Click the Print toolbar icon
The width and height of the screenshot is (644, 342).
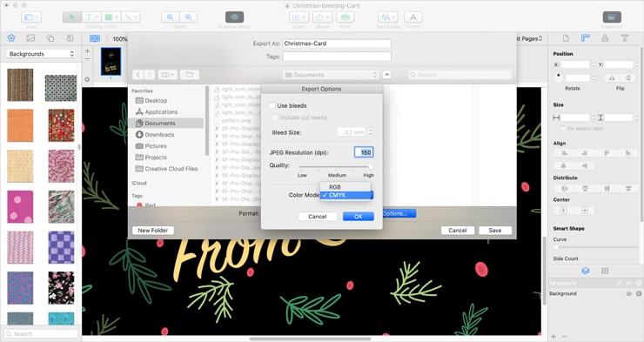[345, 17]
